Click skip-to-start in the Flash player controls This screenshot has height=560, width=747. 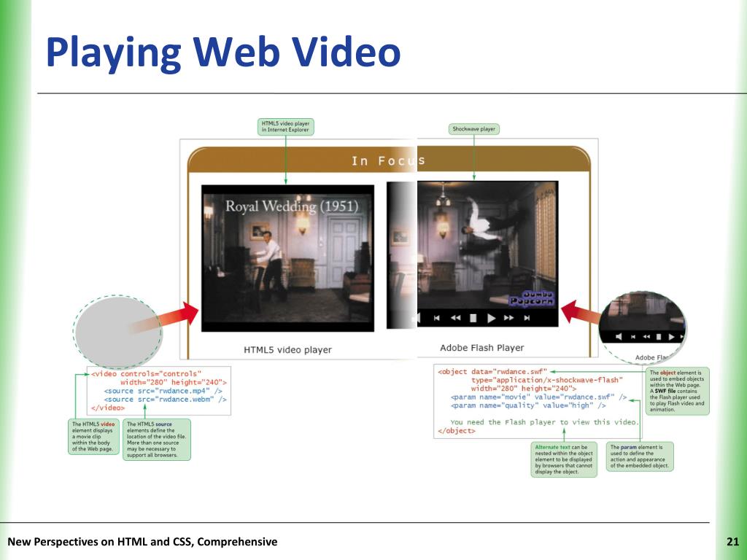437,318
